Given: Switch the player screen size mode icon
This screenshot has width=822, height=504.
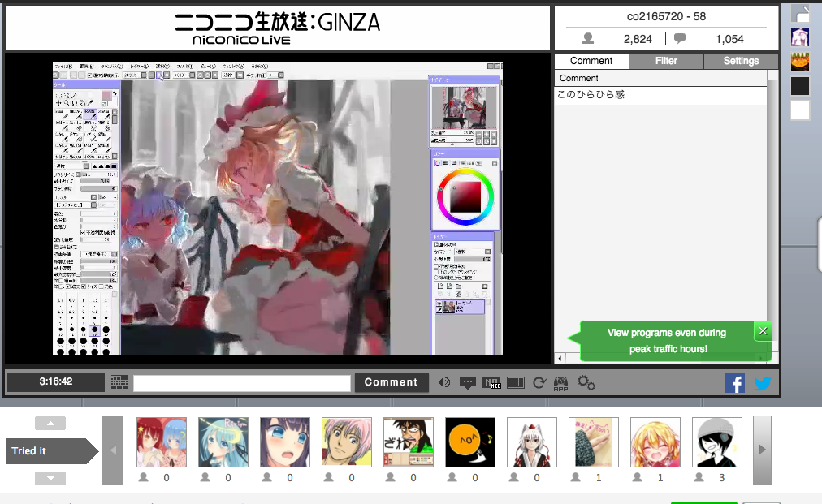Looking at the screenshot, I should pyautogui.click(x=516, y=383).
